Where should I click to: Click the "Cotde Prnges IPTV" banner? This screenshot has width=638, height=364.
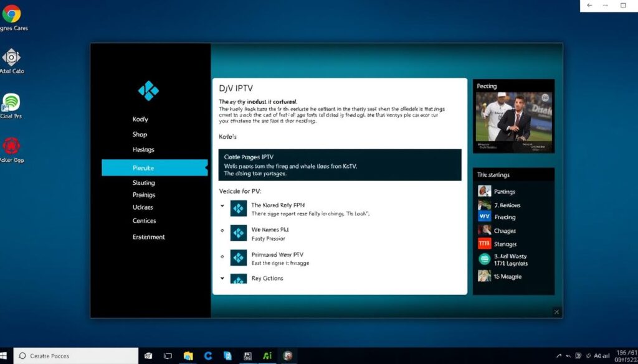pyautogui.click(x=340, y=164)
